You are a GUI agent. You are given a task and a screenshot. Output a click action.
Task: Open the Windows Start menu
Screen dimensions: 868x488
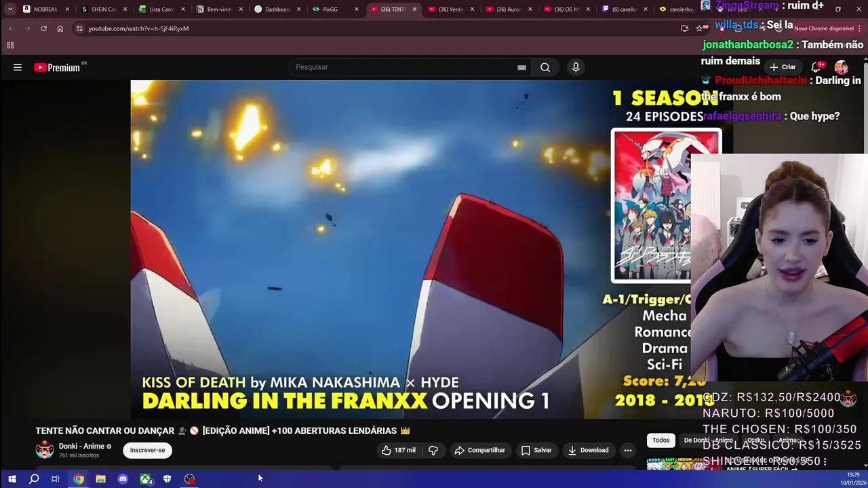12,479
